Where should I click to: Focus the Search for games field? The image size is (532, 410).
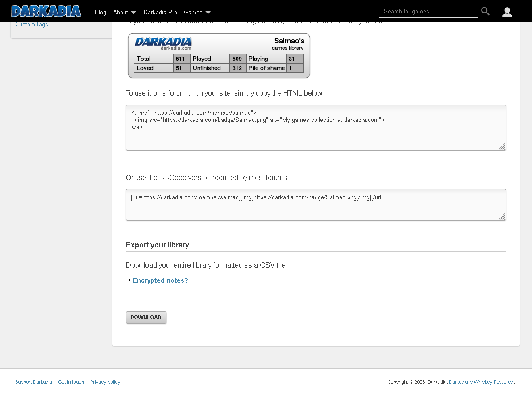pos(428,12)
